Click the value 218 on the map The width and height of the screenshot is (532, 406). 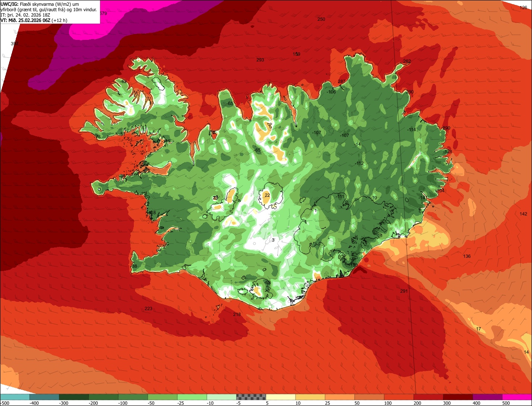click(x=237, y=314)
